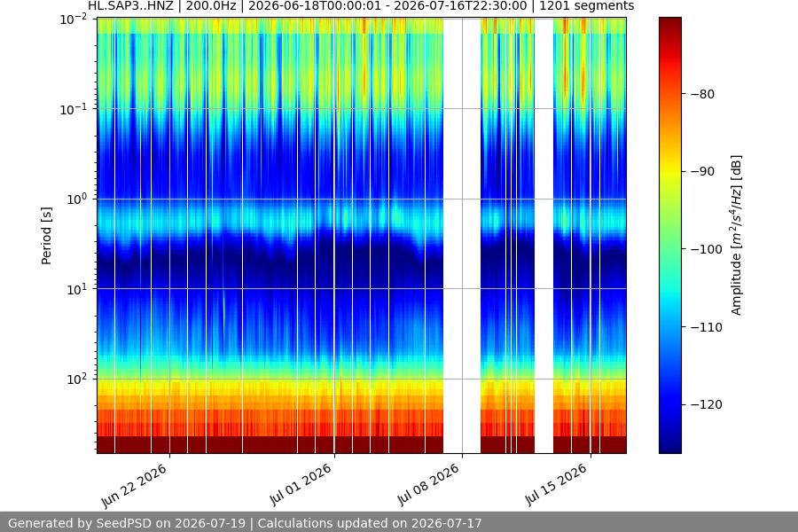Click the 'Generated by SeedPSD' footer text
This screenshot has width=798, height=532.
245,523
